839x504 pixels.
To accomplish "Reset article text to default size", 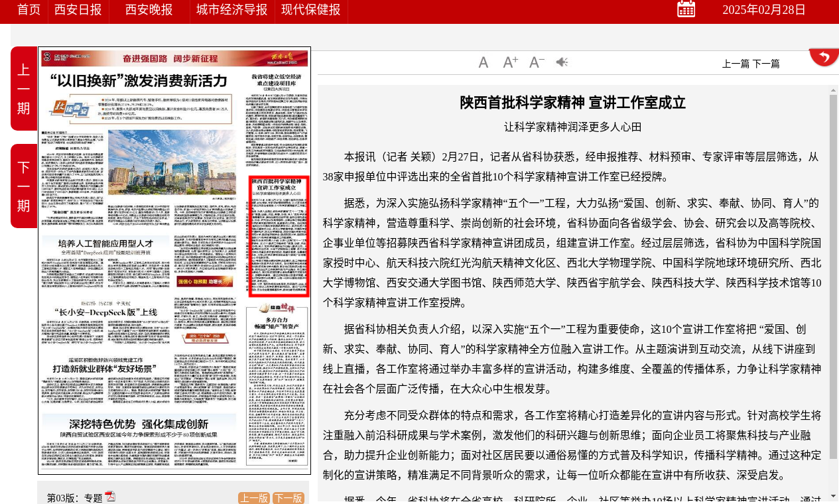I will [484, 62].
